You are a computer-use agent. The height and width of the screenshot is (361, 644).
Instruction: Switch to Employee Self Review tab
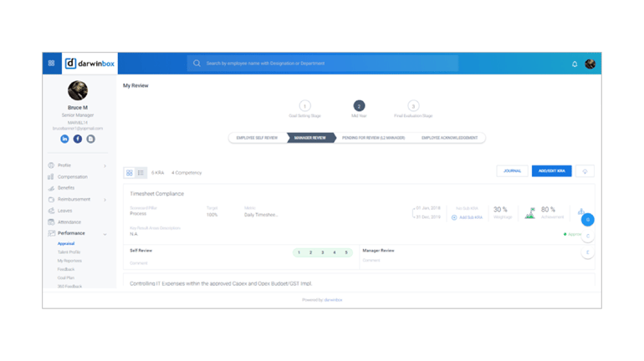(x=257, y=138)
